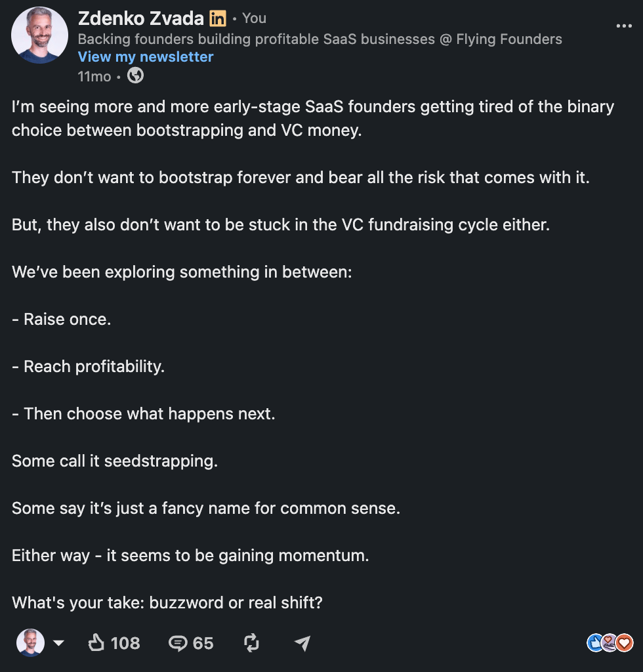Click the post text about seedstrapping
The height and width of the screenshot is (672, 643).
(115, 461)
